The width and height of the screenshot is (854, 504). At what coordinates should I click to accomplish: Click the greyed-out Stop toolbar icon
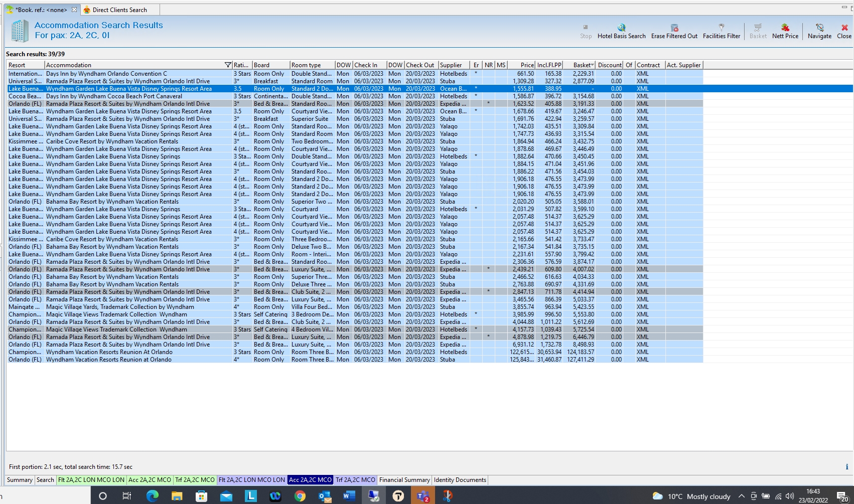coord(586,28)
